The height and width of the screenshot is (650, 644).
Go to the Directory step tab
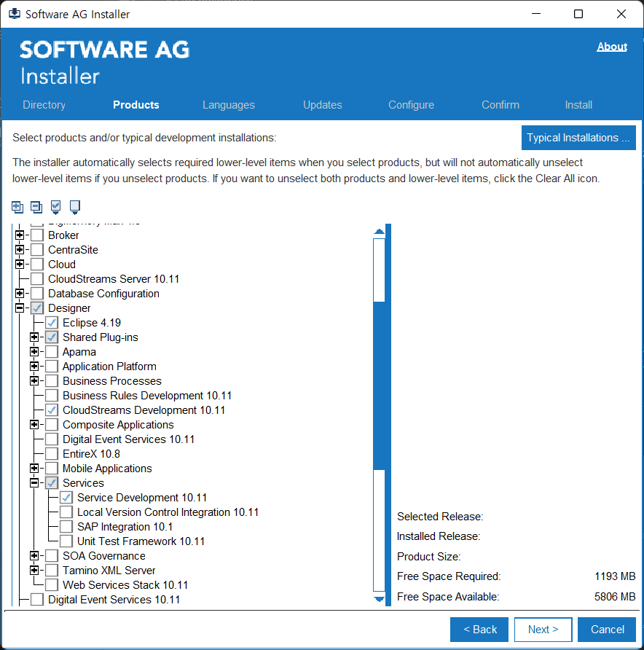pos(44,105)
